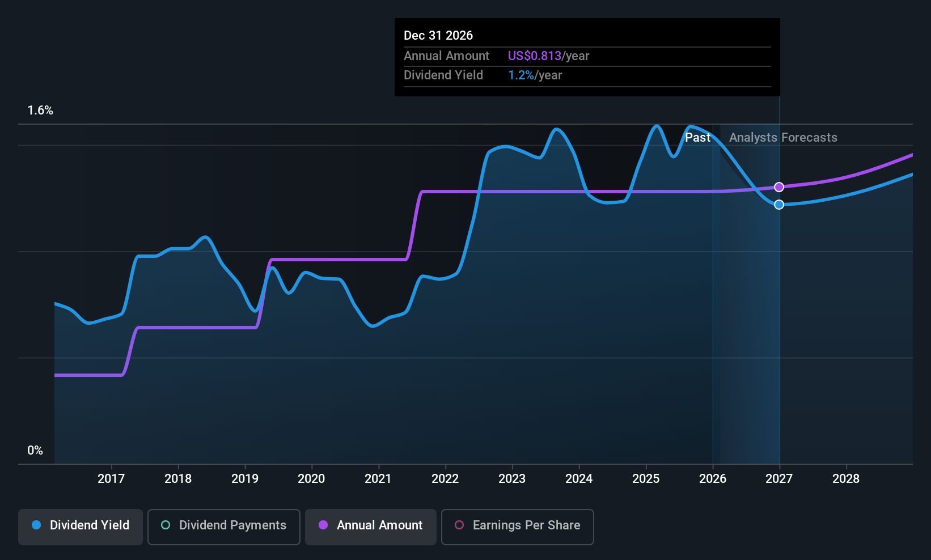Viewport: 931px width, 560px height.
Task: Click the US$0.813/year annual amount value
Action: (548, 56)
